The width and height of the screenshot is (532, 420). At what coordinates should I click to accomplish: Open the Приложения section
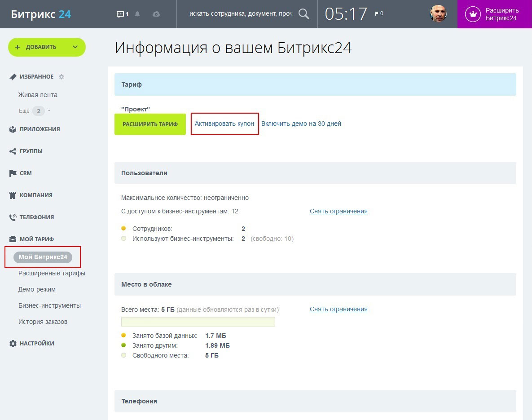point(40,129)
